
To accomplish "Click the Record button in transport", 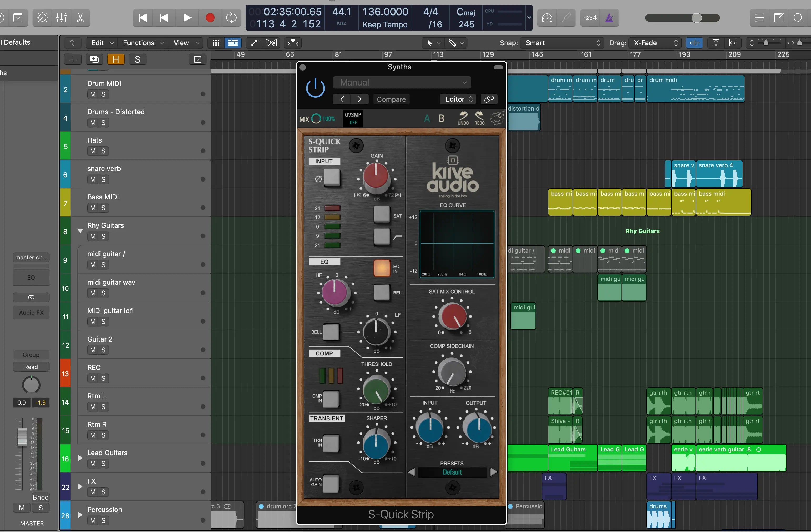I will point(210,17).
